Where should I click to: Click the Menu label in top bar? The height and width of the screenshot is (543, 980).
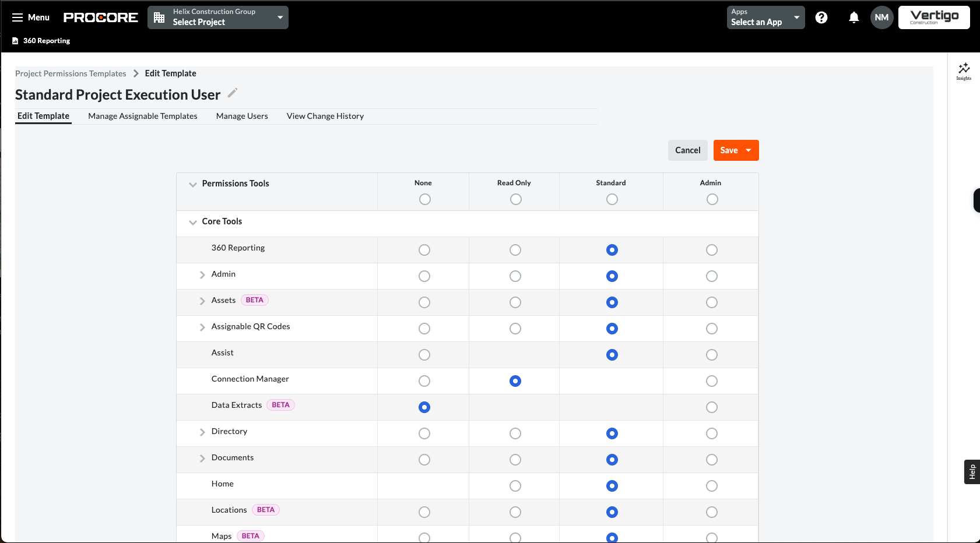point(38,17)
